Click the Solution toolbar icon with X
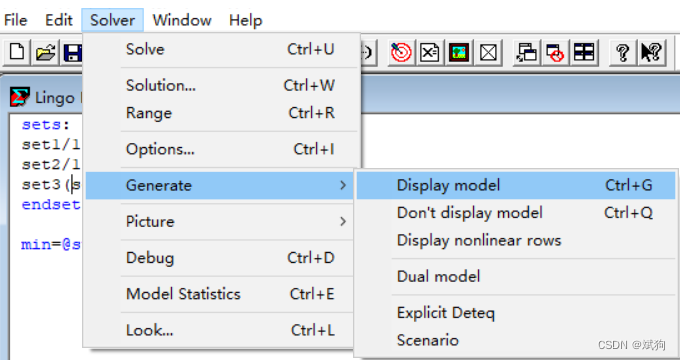Screen dimensions: 680x360 [x=429, y=52]
